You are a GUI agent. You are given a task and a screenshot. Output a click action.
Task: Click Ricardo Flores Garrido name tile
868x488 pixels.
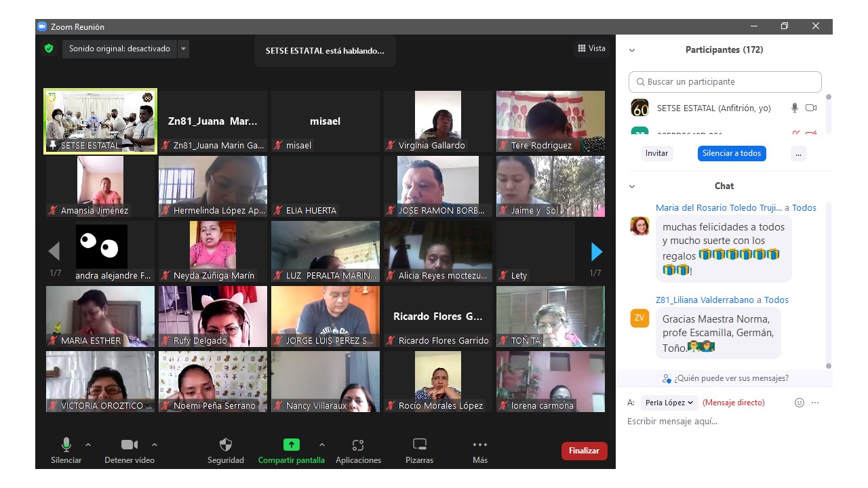(438, 317)
